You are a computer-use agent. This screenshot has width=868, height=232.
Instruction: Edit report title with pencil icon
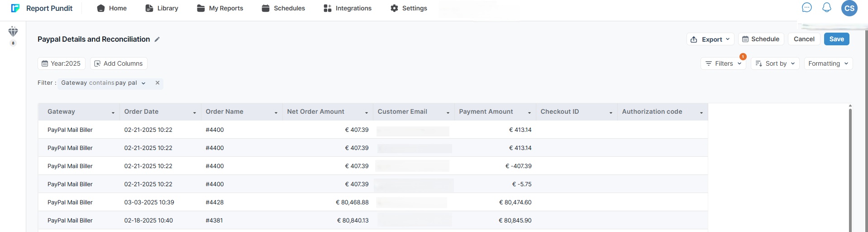coord(157,39)
